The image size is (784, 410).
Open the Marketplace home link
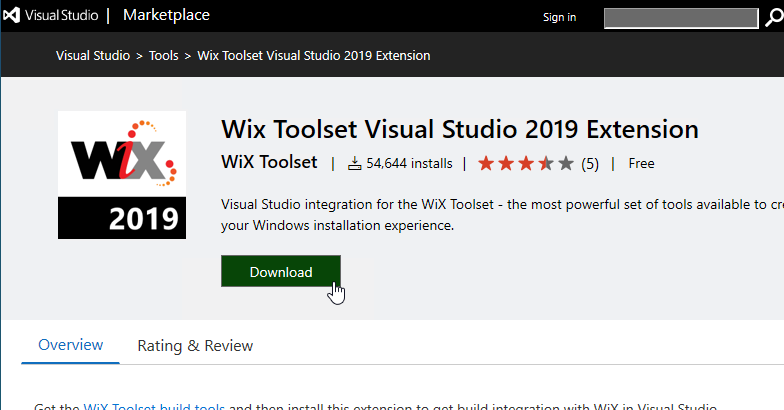166,16
